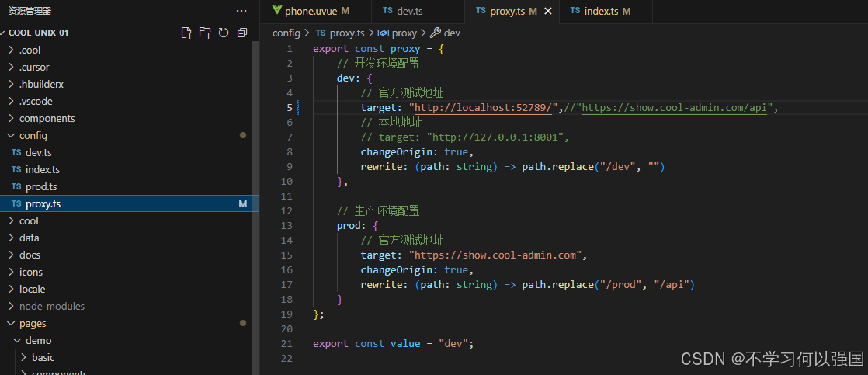
Task: Close the proxy.ts editor tab
Action: (x=548, y=11)
